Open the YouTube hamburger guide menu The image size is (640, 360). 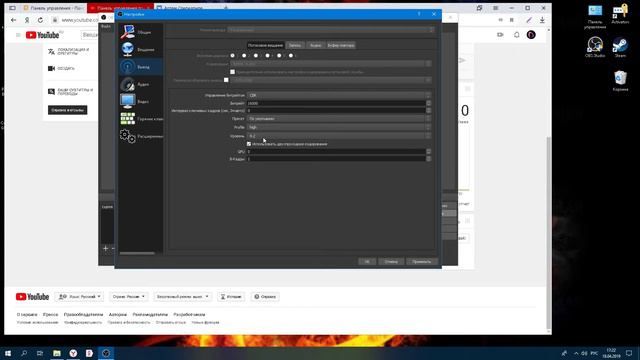(18, 35)
